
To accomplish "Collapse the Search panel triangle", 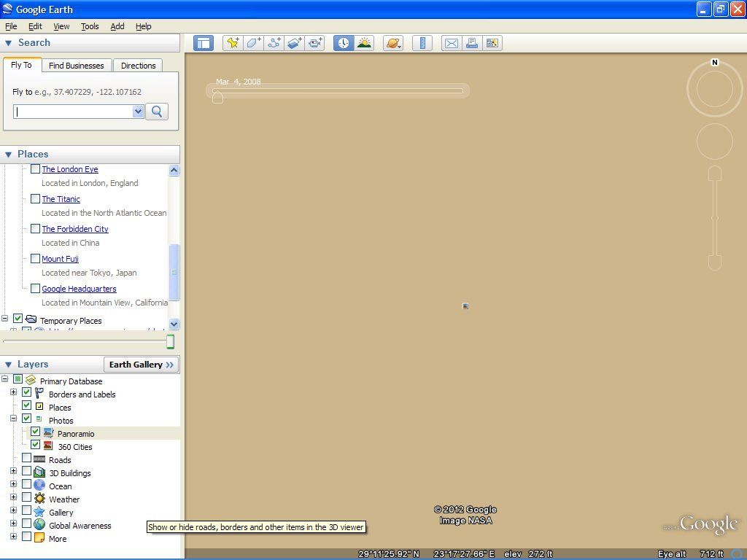I will pos(8,43).
